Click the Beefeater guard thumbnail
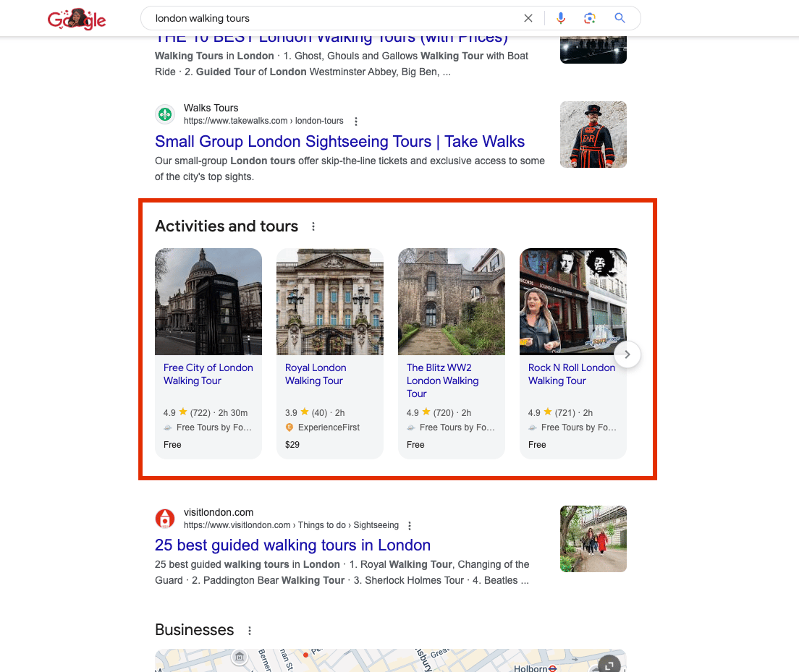The image size is (799, 672). 593,135
